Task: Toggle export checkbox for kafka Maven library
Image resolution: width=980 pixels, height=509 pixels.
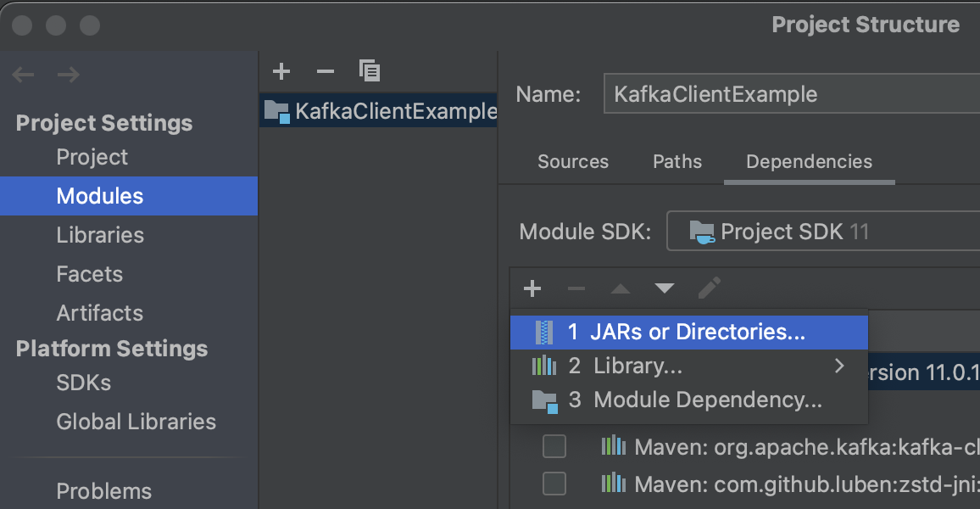Action: pos(554,446)
